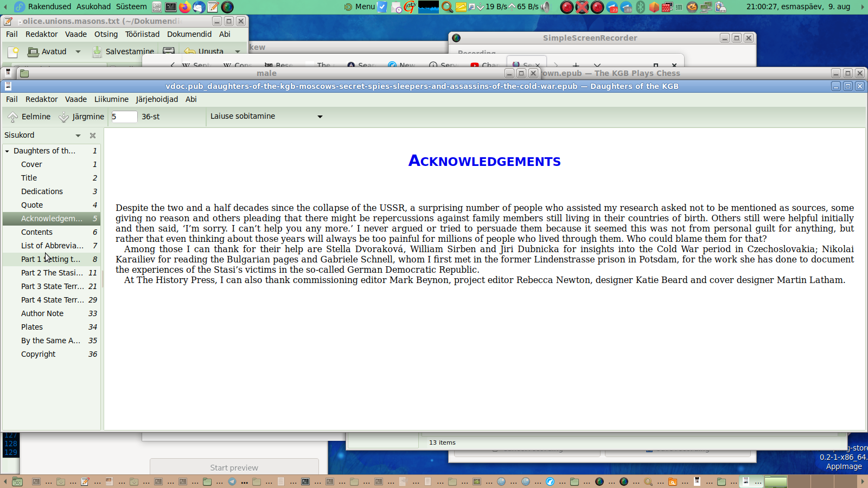Launch Thunderbird from top panel
The height and width of the screenshot is (488, 868).
[x=199, y=7]
